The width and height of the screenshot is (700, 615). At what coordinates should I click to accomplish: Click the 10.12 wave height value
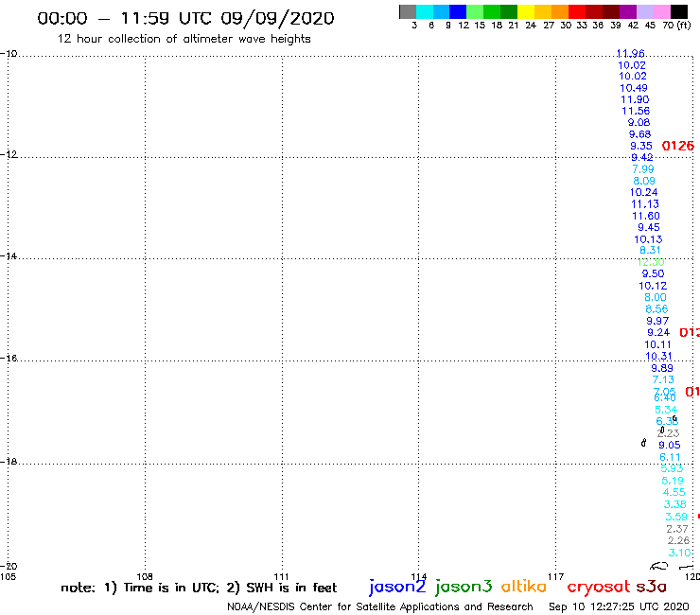tap(653, 286)
